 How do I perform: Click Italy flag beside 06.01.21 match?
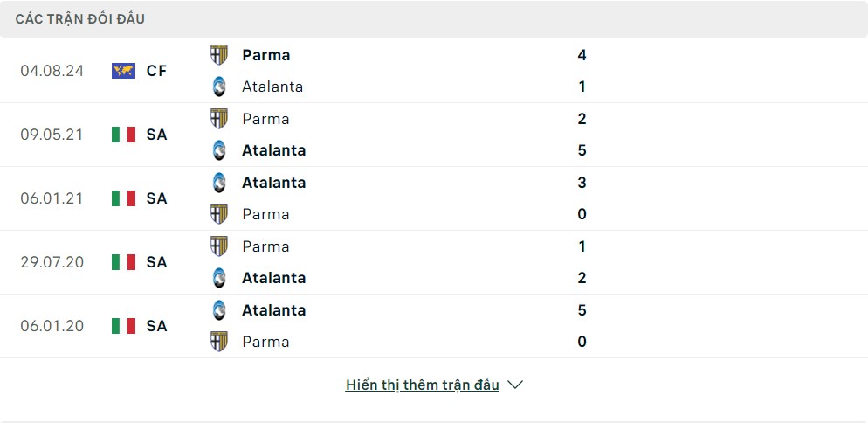click(x=123, y=198)
